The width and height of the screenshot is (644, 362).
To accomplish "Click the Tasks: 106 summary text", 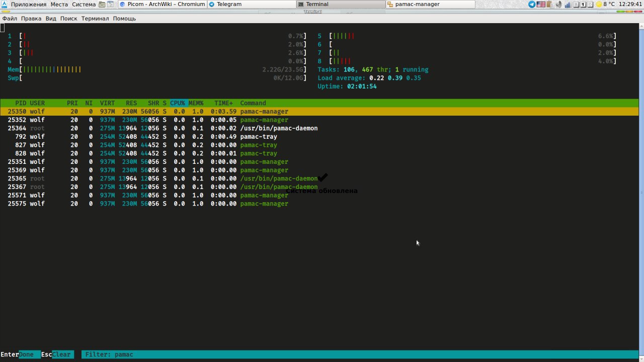I will point(373,69).
